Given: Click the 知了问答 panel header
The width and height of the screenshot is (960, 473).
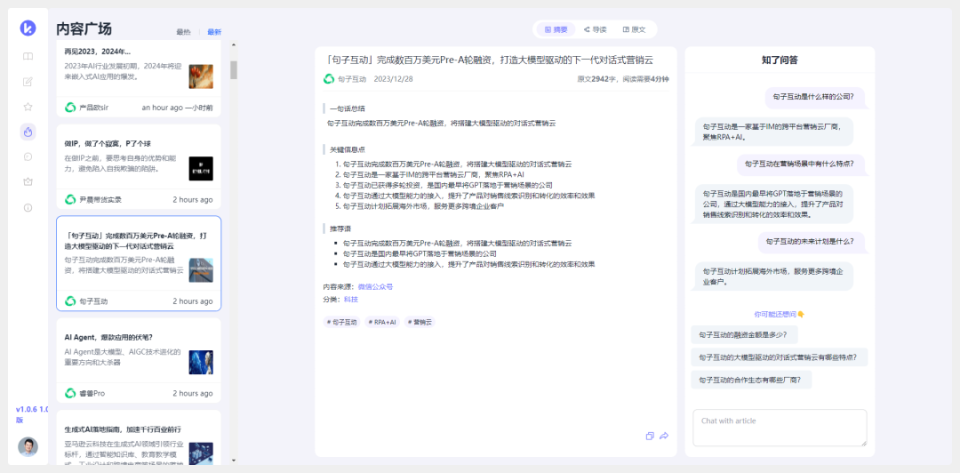Looking at the screenshot, I should 779,60.
